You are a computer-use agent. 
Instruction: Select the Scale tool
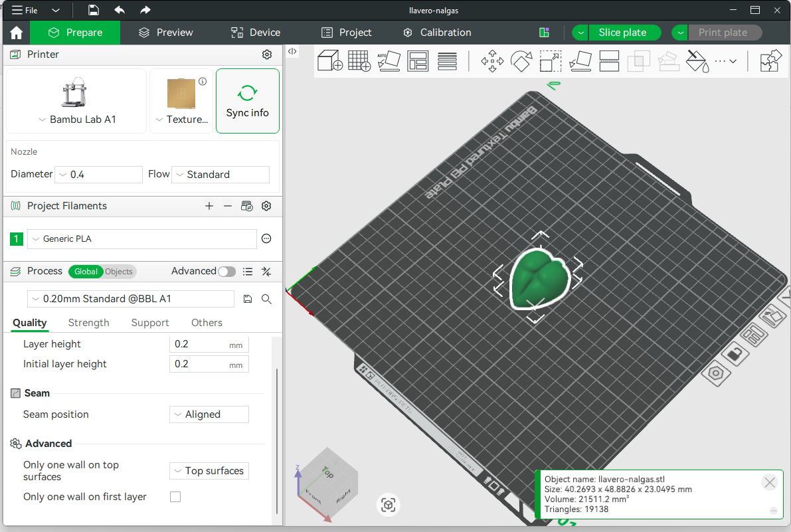tap(551, 61)
